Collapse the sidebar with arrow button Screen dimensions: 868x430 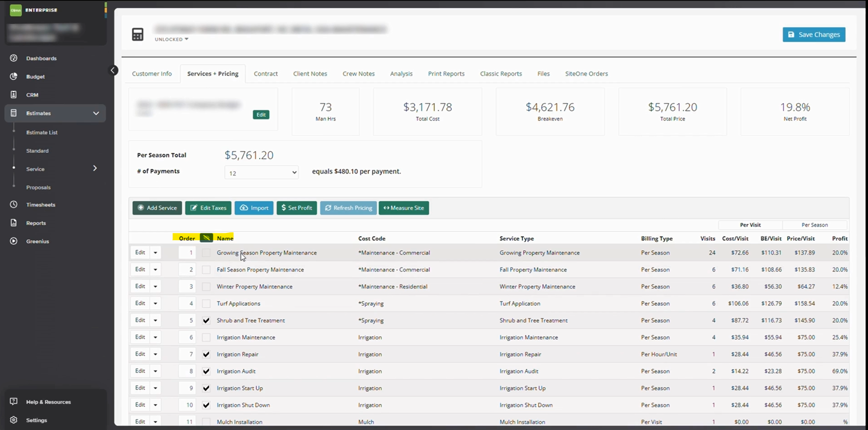pos(113,70)
